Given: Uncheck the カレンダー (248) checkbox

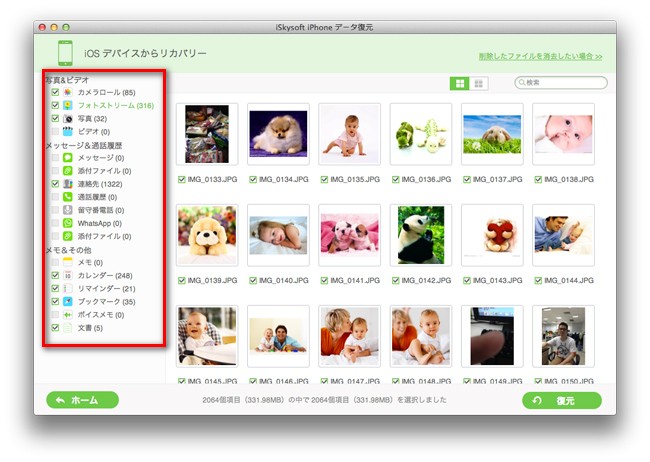Looking at the screenshot, I should pyautogui.click(x=55, y=275).
